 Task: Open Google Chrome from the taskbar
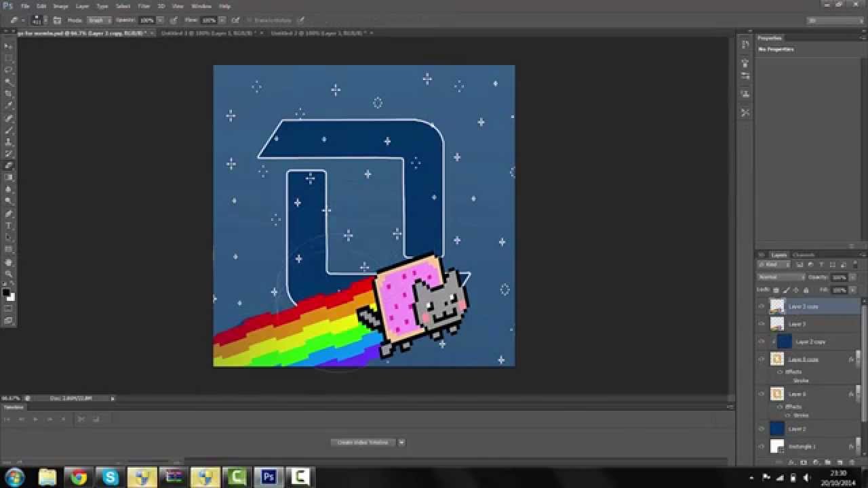tap(79, 477)
